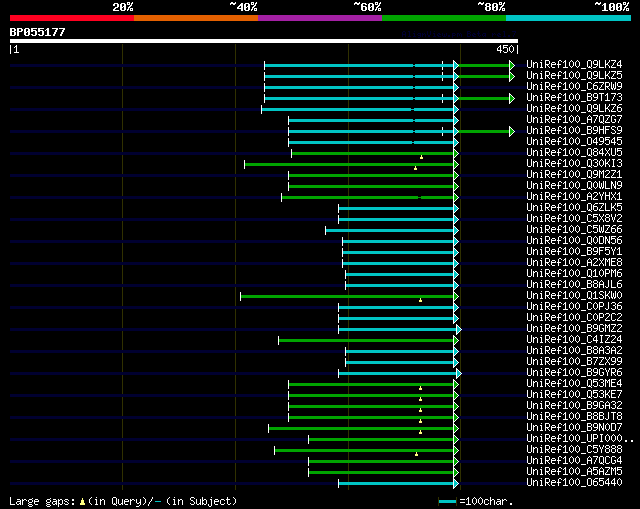Select the UniRef100_B7ZX99 label

(574, 362)
